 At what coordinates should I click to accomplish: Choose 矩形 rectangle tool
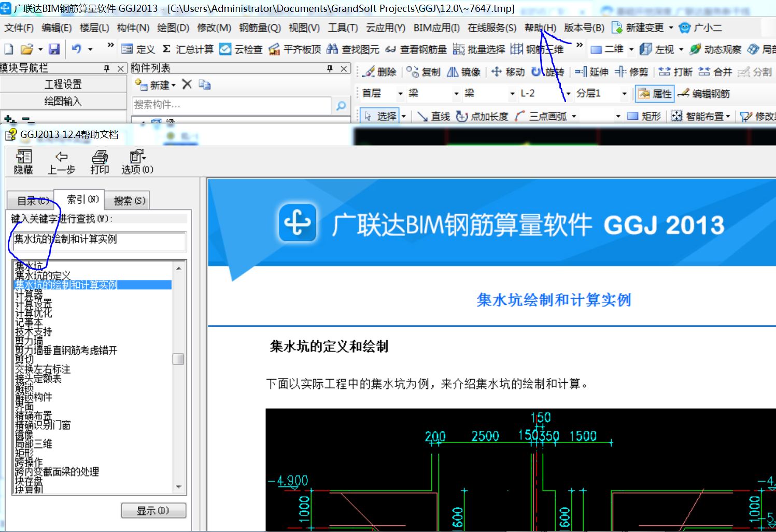(644, 116)
